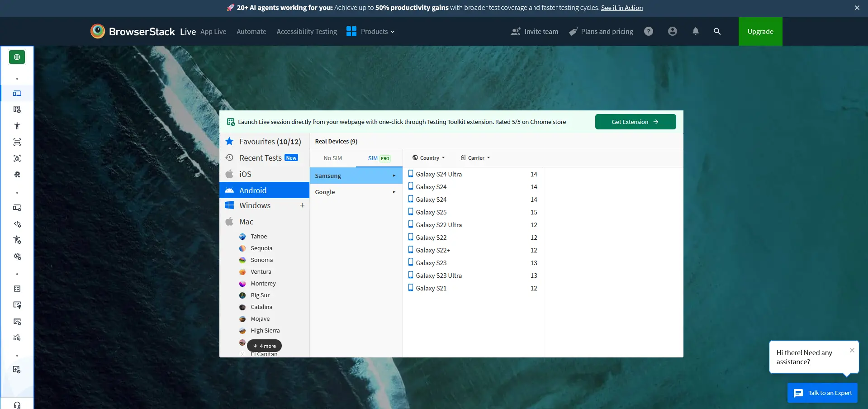This screenshot has height=409, width=868.
Task: Expand the Windows plus icon
Action: (x=302, y=205)
